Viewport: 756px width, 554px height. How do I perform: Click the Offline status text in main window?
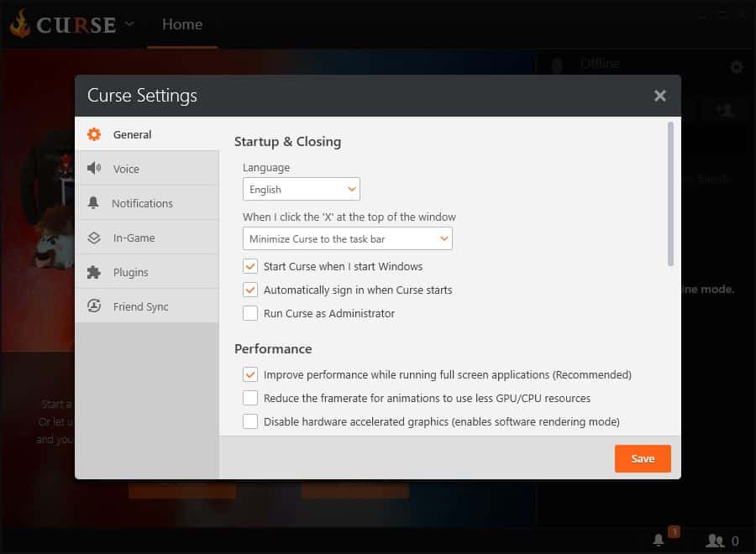click(600, 64)
